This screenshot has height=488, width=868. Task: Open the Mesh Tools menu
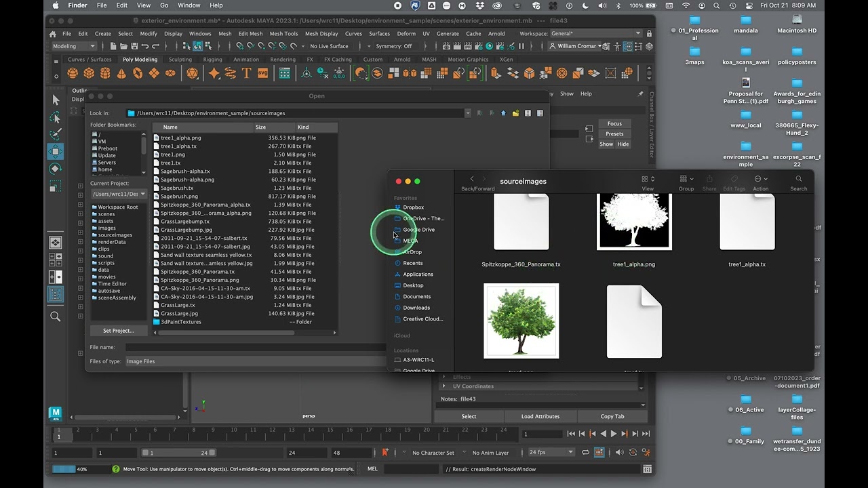pyautogui.click(x=283, y=33)
